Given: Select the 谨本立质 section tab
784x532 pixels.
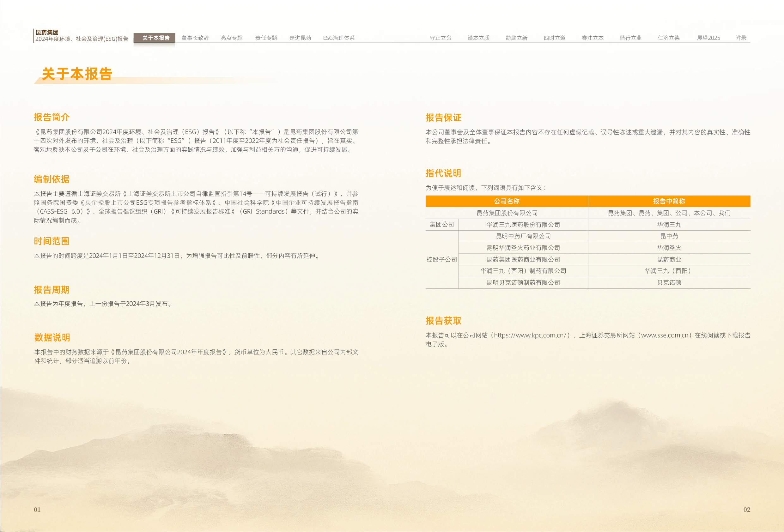Looking at the screenshot, I should point(478,38).
